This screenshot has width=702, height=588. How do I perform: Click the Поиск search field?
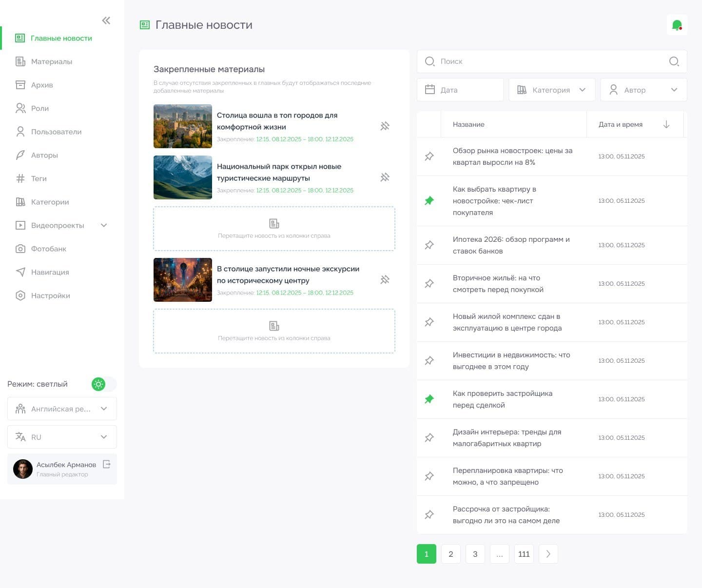click(552, 61)
